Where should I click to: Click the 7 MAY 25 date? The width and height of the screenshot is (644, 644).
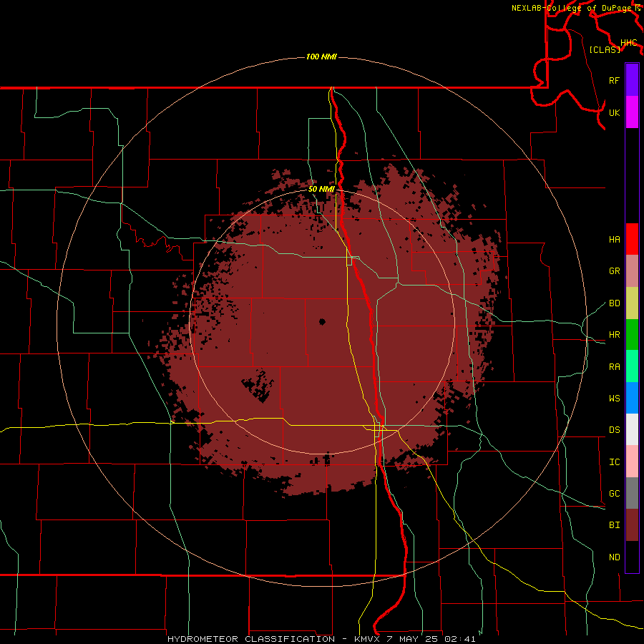click(x=413, y=639)
